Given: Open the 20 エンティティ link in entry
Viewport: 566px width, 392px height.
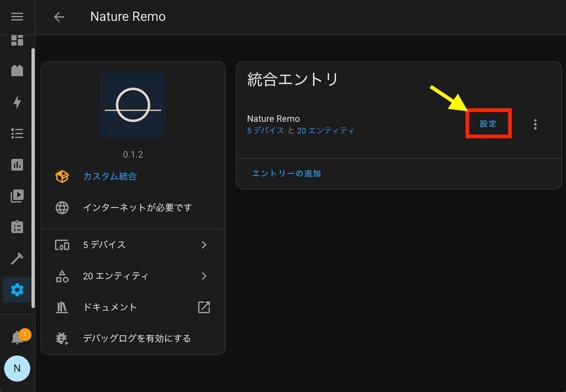Looking at the screenshot, I should click(326, 131).
